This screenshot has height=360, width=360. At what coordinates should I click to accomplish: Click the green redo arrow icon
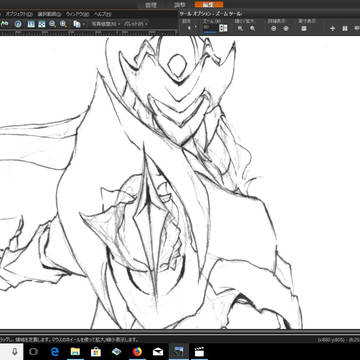coord(5,24)
